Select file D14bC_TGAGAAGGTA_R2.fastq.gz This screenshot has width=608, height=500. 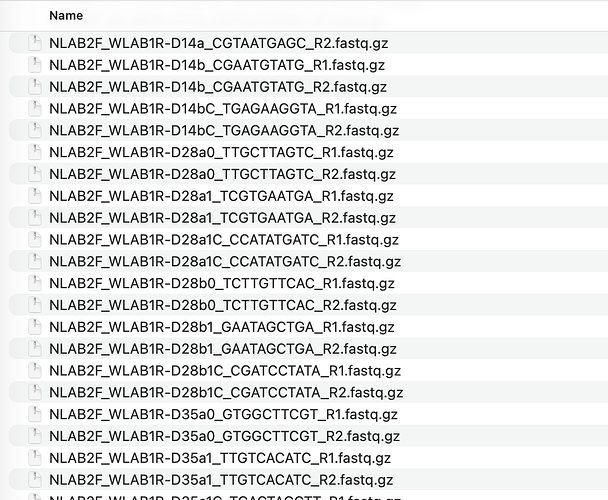point(224,130)
